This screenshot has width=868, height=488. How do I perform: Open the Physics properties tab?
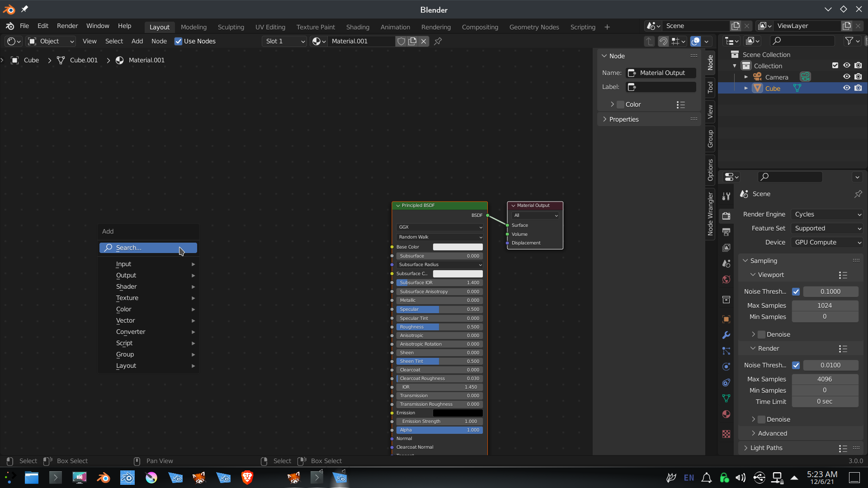point(726,367)
